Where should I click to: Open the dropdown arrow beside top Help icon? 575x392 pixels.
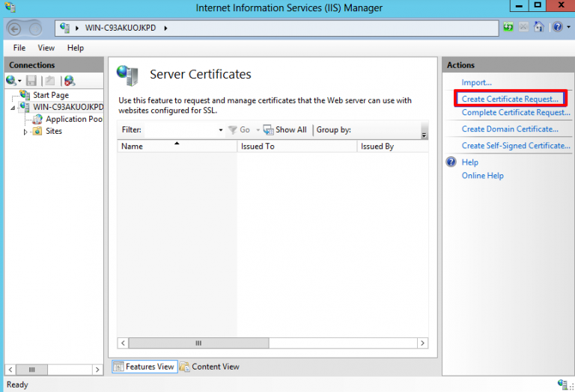(568, 27)
